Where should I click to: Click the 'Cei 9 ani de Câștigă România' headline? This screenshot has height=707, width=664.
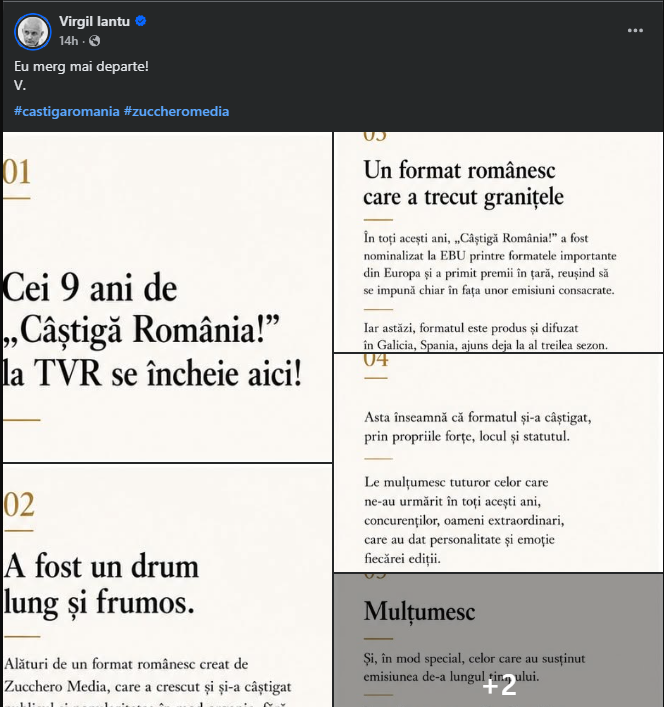(152, 331)
